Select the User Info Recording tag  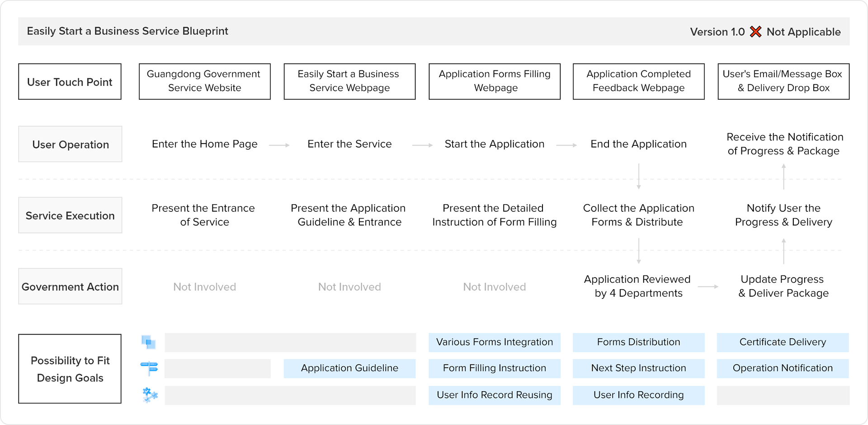639,395
